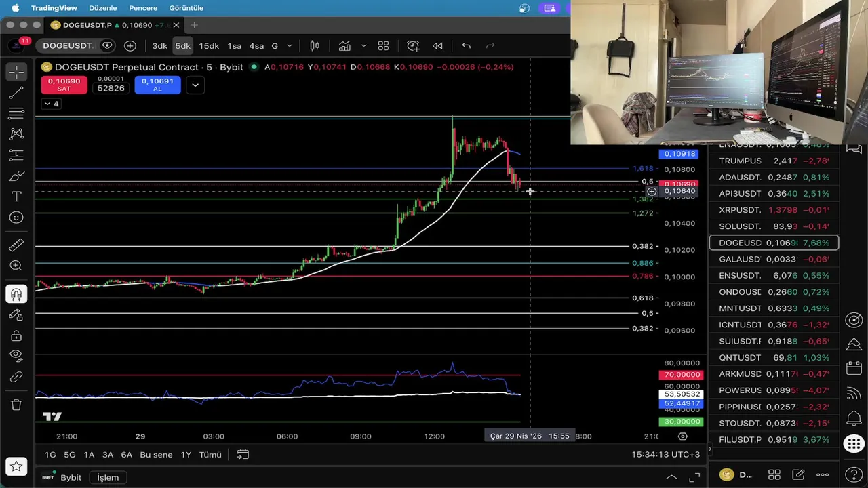Edit the 52826 order quantity field
This screenshot has width=868, height=488.
point(111,89)
